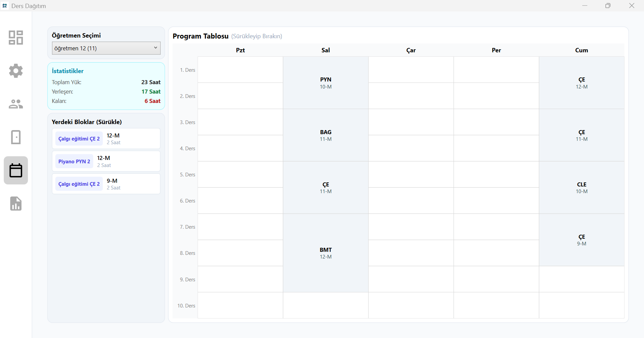
Task: Select the ÇE 9-M lesson on Friday
Action: point(581,240)
